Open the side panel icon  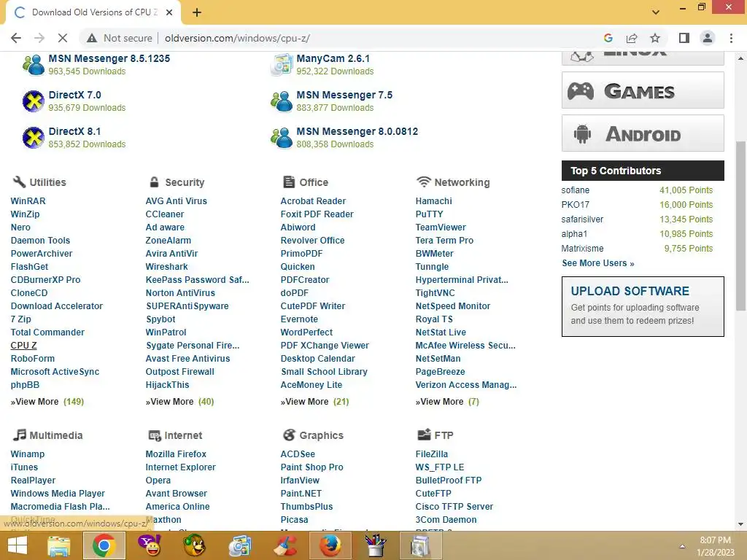pyautogui.click(x=684, y=38)
